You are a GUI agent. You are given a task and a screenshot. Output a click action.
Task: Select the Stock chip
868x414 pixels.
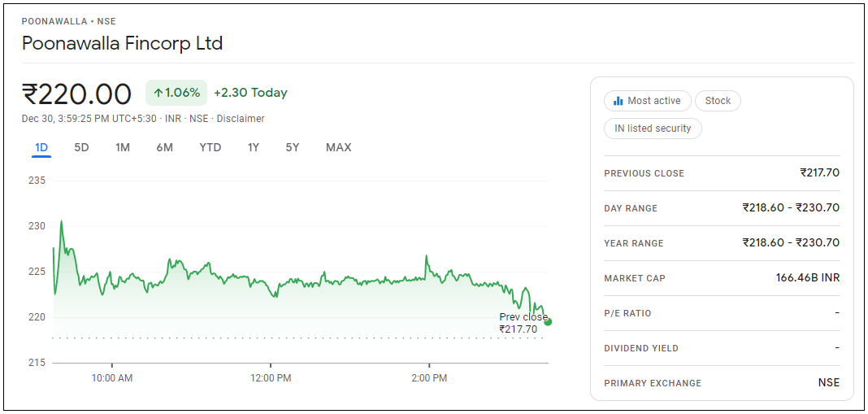718,101
